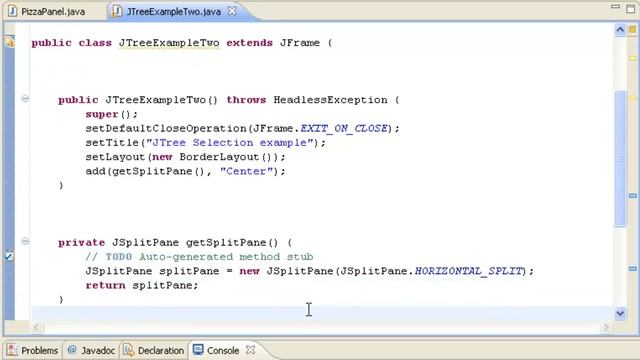Click on EXIT_ON_CLOSE constant
Image resolution: width=640 pixels, height=360 pixels.
point(344,129)
